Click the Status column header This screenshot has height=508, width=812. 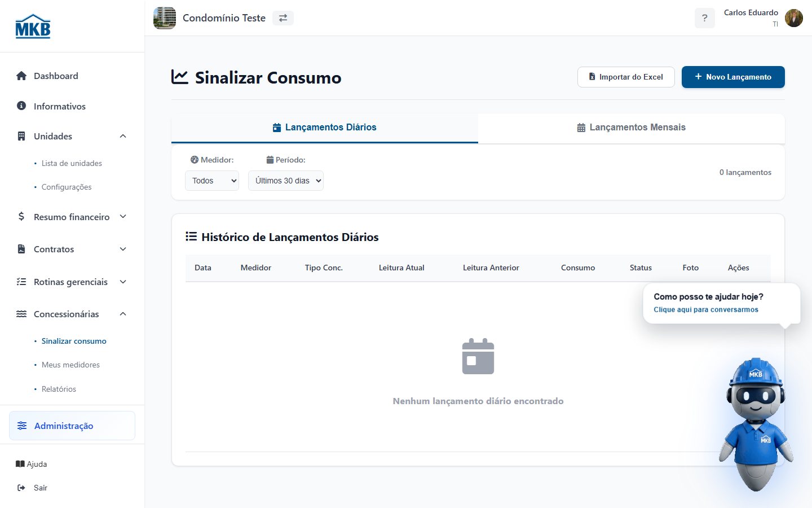(641, 268)
